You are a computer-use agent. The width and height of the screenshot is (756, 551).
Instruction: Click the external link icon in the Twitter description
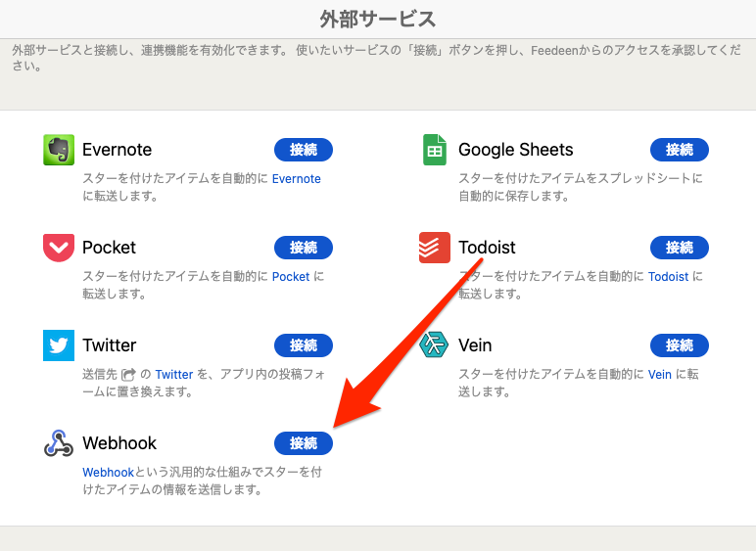pos(128,375)
